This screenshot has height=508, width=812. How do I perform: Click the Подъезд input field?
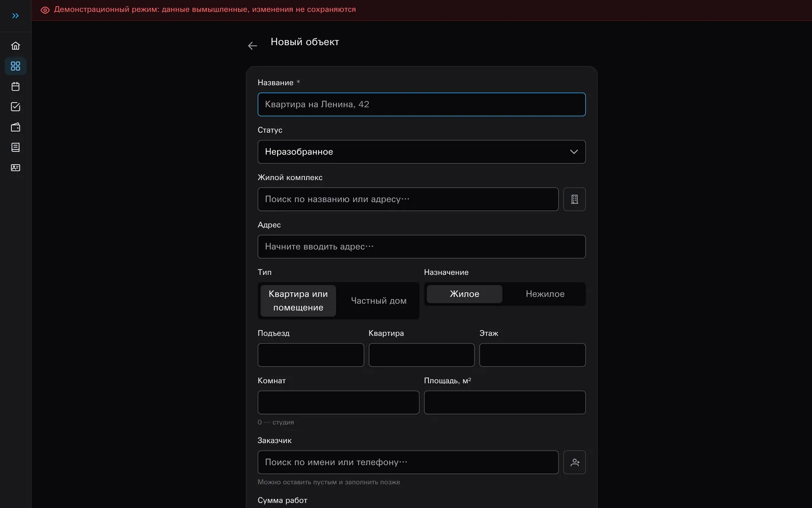coord(311,355)
